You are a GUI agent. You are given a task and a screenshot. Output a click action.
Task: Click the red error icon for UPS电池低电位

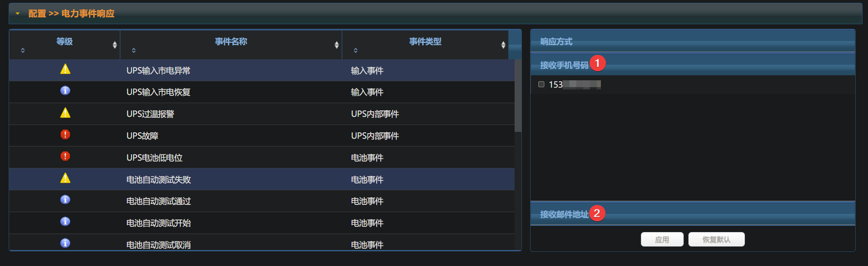pos(65,156)
